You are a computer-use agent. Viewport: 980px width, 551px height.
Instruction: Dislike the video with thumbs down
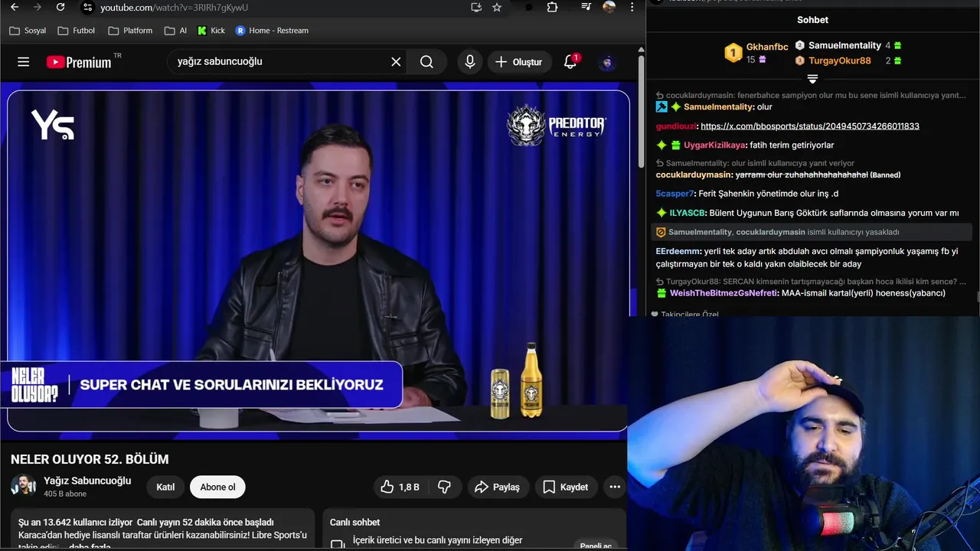click(x=444, y=487)
